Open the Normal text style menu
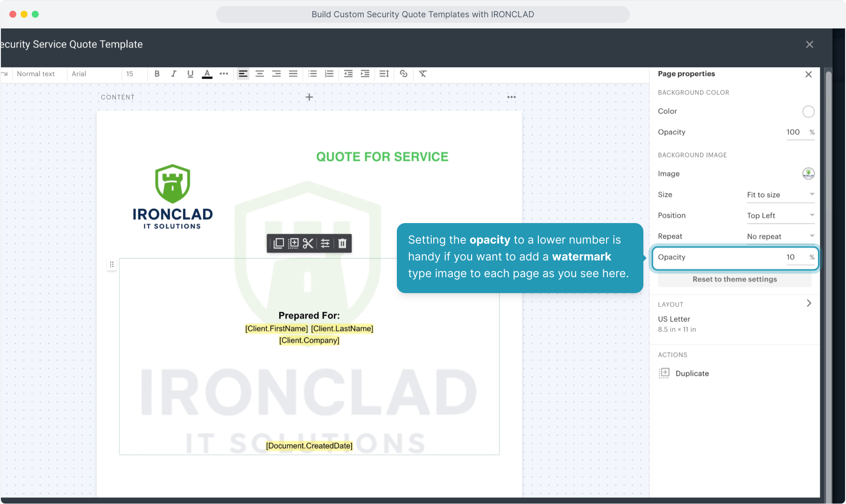 (36, 74)
